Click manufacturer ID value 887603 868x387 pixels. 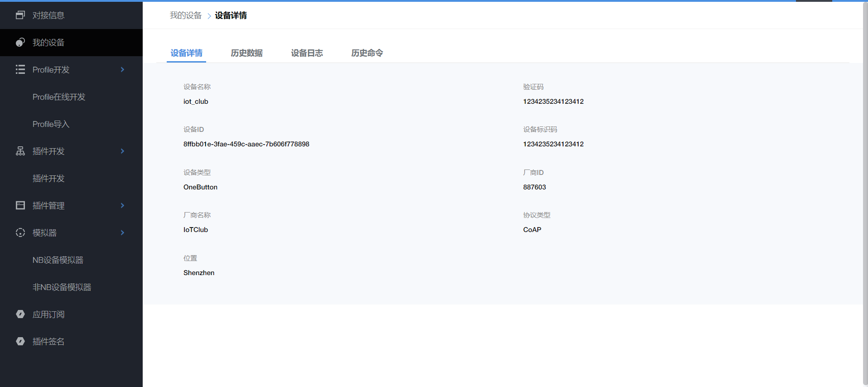(x=535, y=187)
